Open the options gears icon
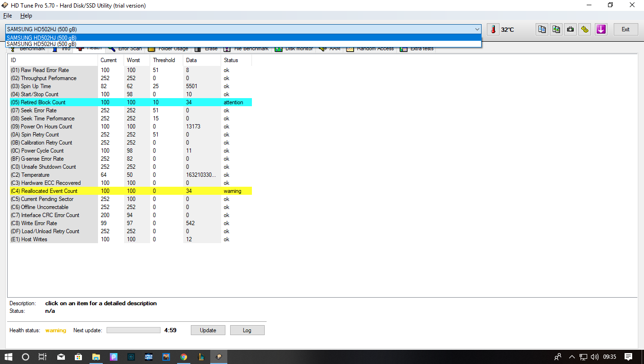 pos(585,29)
